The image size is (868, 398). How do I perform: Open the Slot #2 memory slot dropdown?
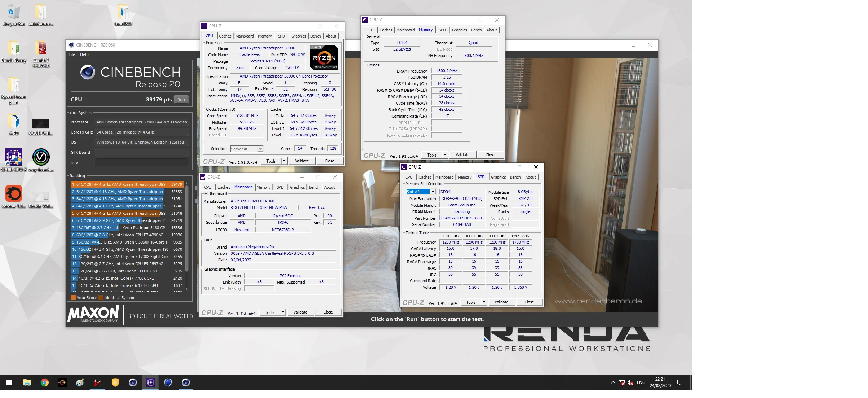tap(421, 192)
